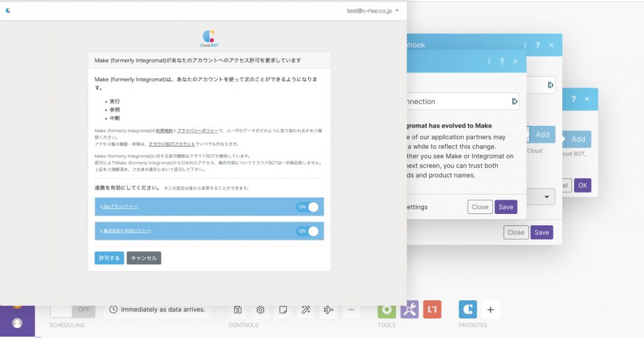This screenshot has height=338, width=644.
Task: Open the red Text parser tool icon
Action: pos(432,310)
